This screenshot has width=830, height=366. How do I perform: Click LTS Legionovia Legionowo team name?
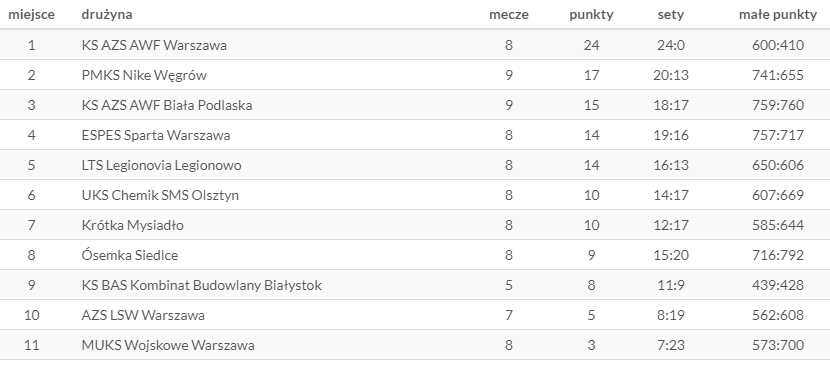[161, 165]
